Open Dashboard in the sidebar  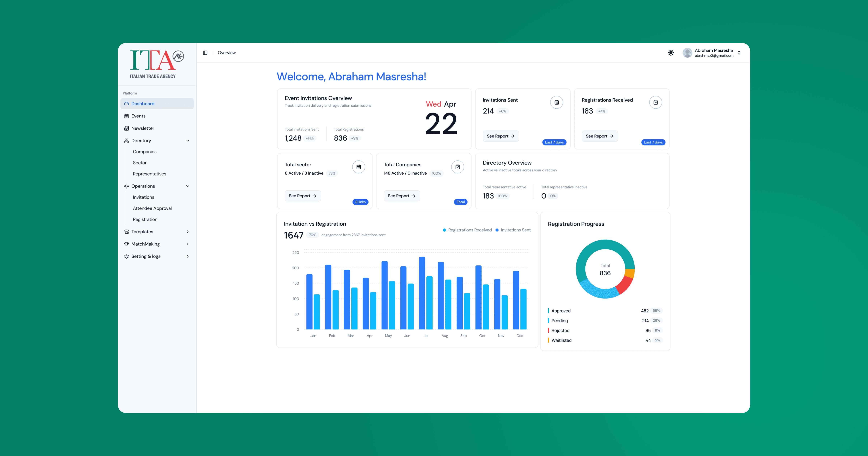click(157, 104)
